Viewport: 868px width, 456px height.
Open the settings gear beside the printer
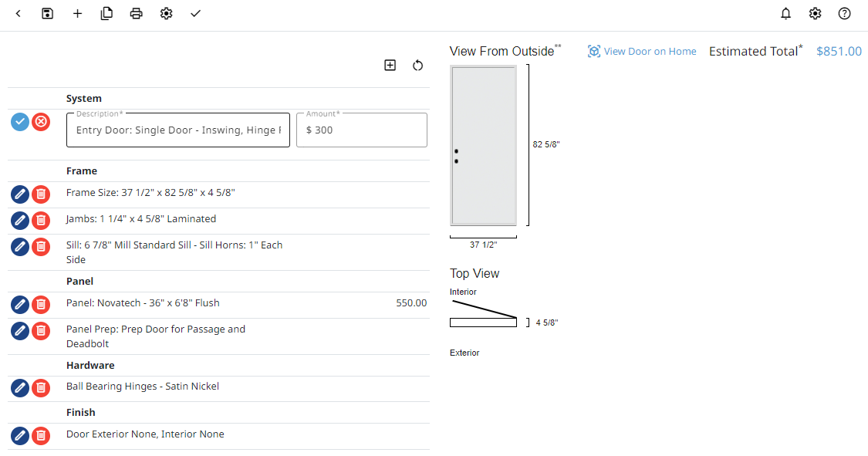coord(166,14)
